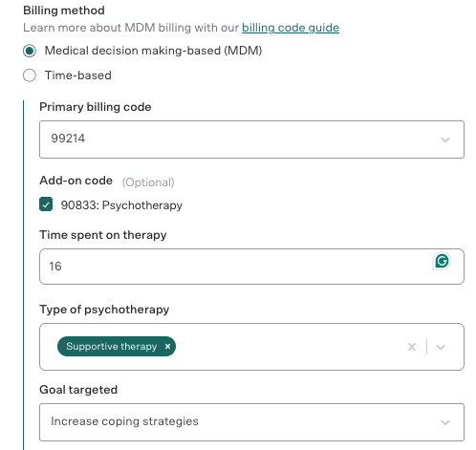Open the Primary billing code dropdown
Image resolution: width=476 pixels, height=450 pixels.
point(251,139)
